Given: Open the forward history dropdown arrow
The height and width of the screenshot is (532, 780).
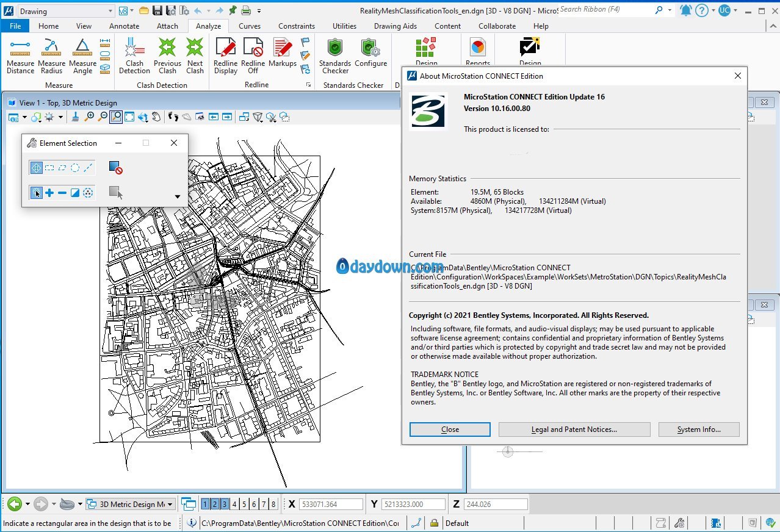Looking at the screenshot, I should click(x=54, y=504).
